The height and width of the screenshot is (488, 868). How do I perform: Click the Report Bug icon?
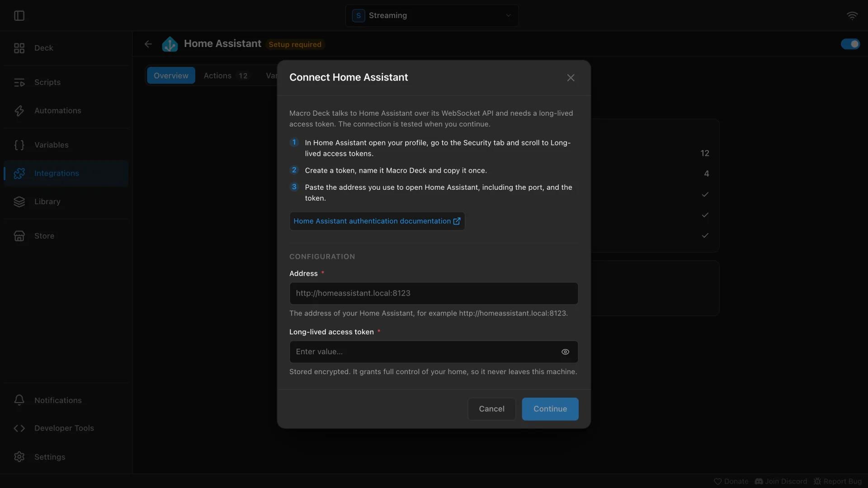point(817,481)
